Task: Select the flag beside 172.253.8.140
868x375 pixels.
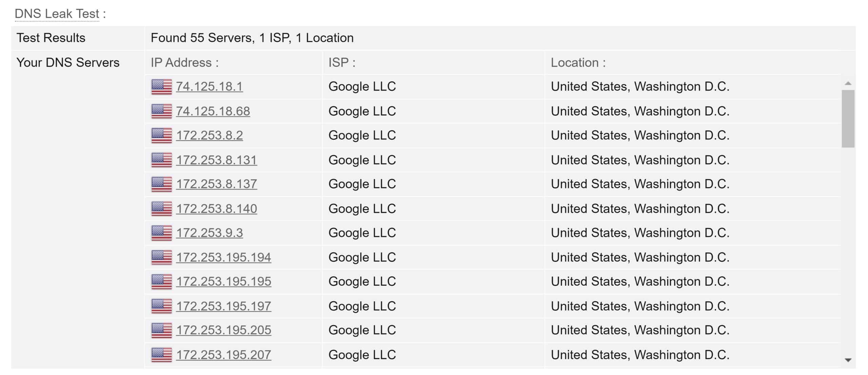Action: tap(161, 209)
